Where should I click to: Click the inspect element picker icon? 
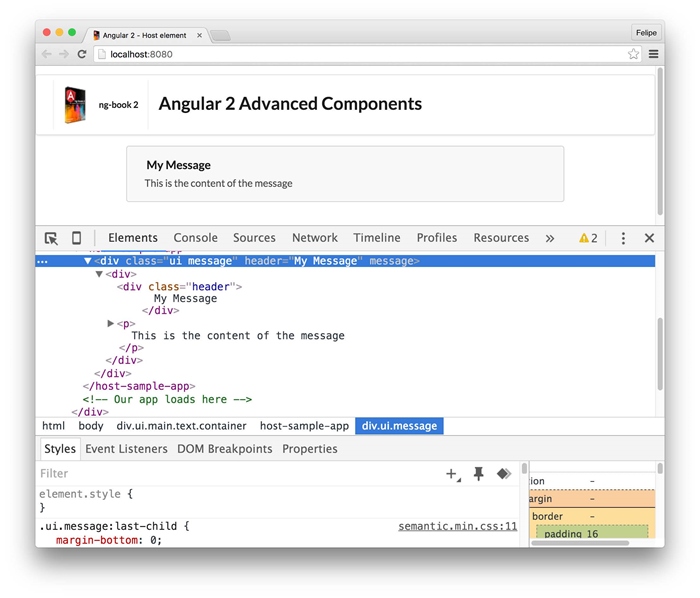coord(51,238)
